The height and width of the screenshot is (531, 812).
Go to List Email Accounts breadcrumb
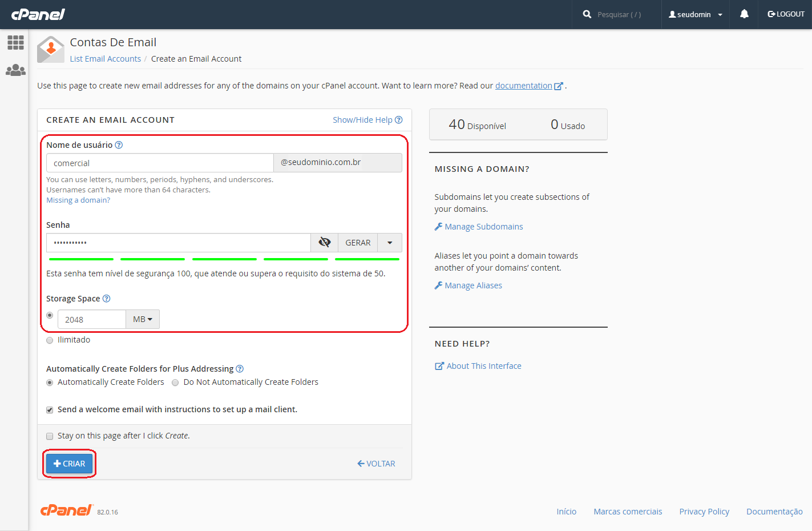[x=106, y=59]
